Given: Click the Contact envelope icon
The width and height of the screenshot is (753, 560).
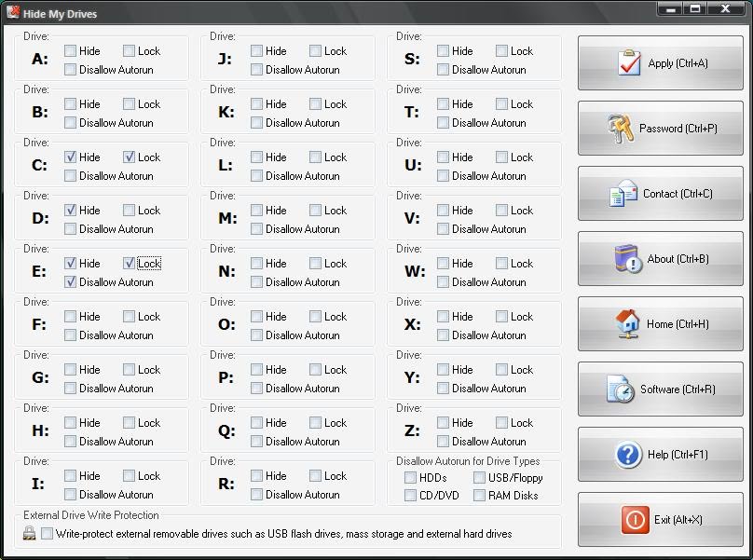Looking at the screenshot, I should coord(623,194).
